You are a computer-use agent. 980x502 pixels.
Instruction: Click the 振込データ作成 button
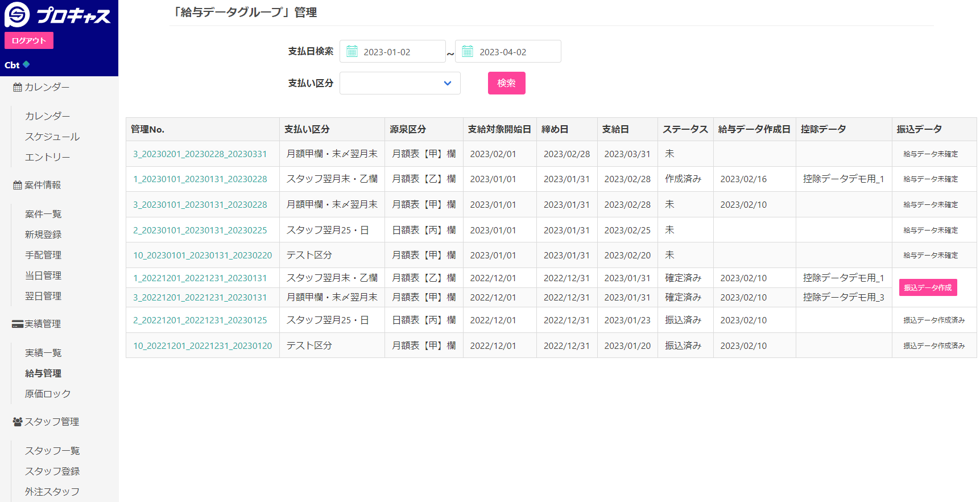click(x=928, y=287)
